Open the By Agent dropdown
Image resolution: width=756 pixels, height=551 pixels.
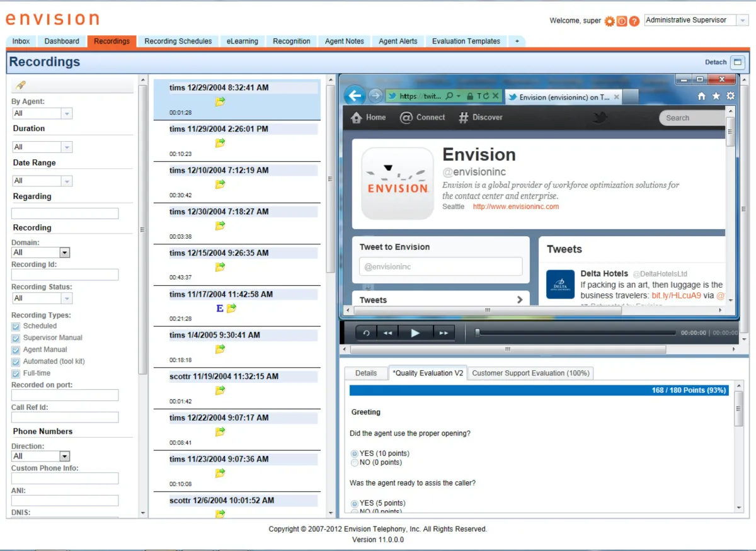(x=67, y=113)
